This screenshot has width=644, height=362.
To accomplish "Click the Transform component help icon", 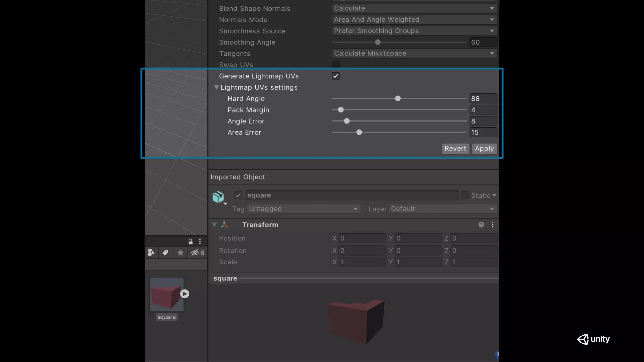I will (x=481, y=225).
